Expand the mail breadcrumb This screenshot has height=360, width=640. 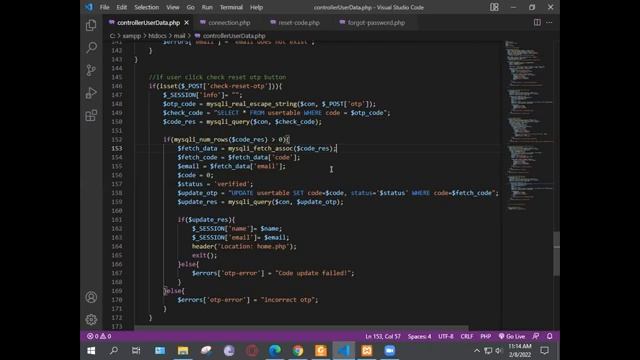179,36
